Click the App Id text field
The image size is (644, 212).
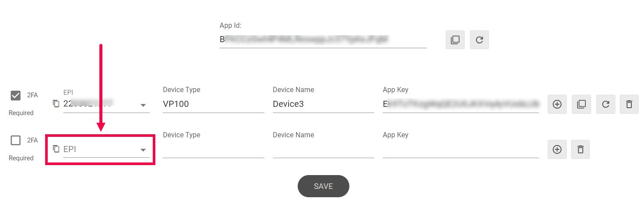tap(323, 40)
